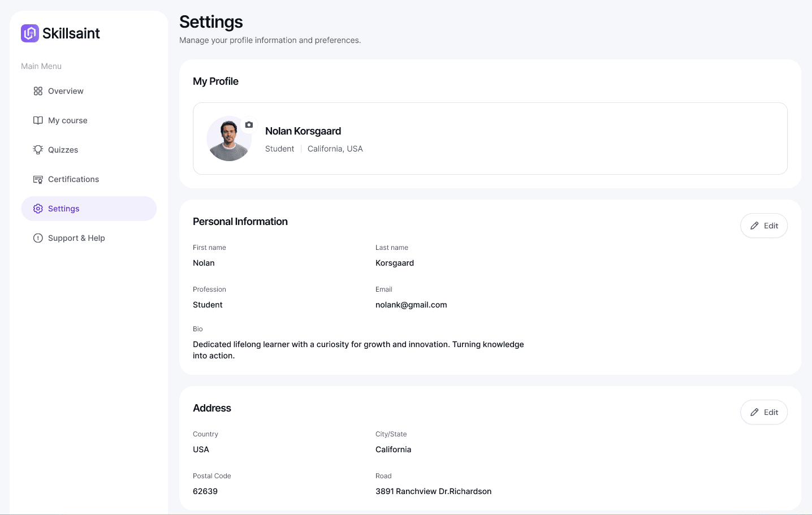
Task: Edit the Address section
Action: [x=764, y=412]
